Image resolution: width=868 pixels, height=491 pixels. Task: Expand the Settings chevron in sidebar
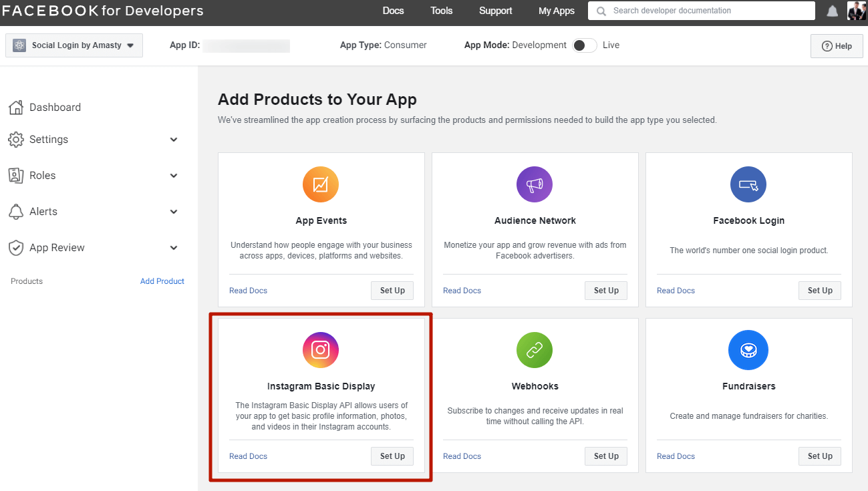point(174,140)
